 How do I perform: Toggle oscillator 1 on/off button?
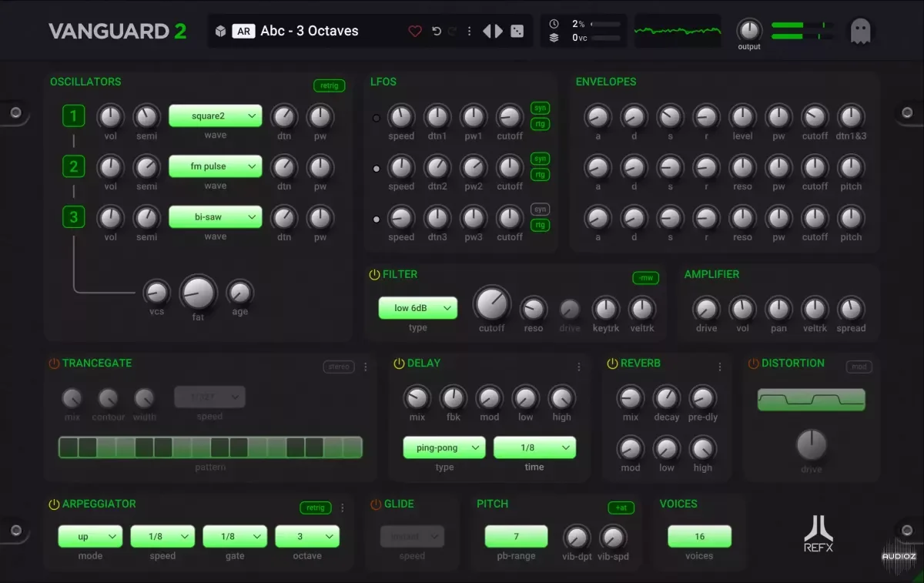click(74, 116)
